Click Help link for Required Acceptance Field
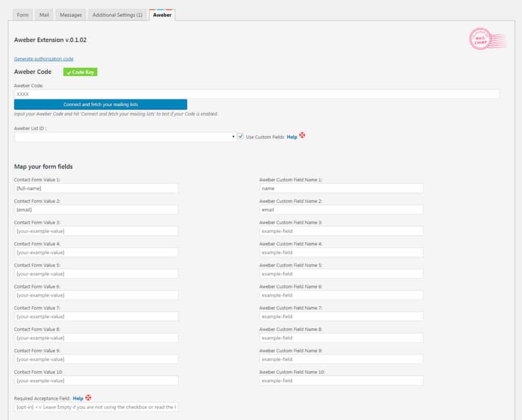522x420 pixels. pyautogui.click(x=78, y=398)
